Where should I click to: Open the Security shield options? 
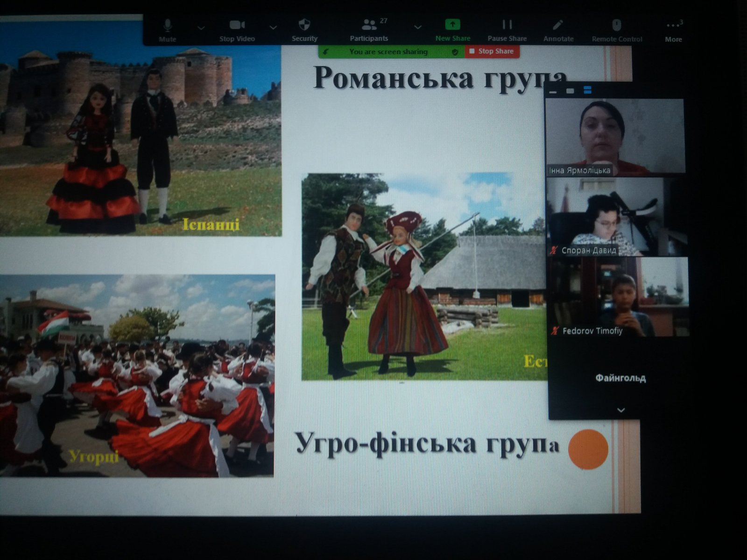pyautogui.click(x=304, y=30)
